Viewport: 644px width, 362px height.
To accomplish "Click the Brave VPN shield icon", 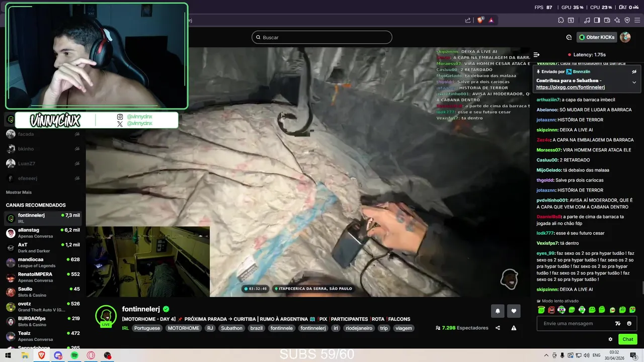I will 627,20.
